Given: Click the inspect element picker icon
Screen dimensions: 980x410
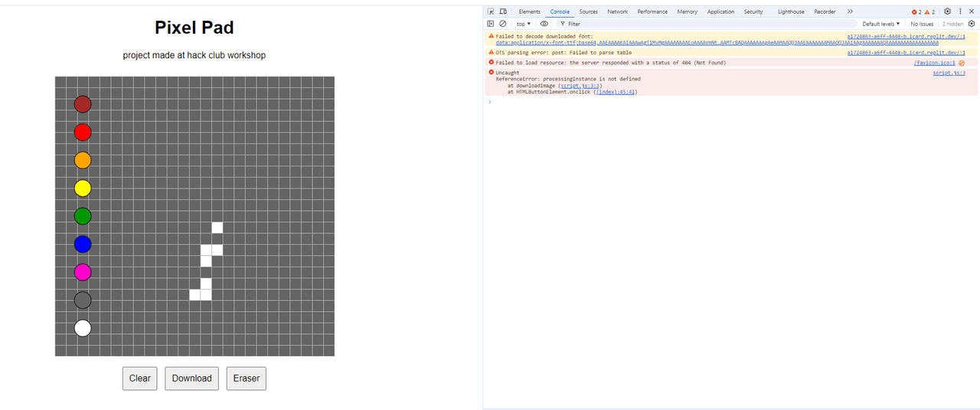Looking at the screenshot, I should pyautogui.click(x=491, y=11).
